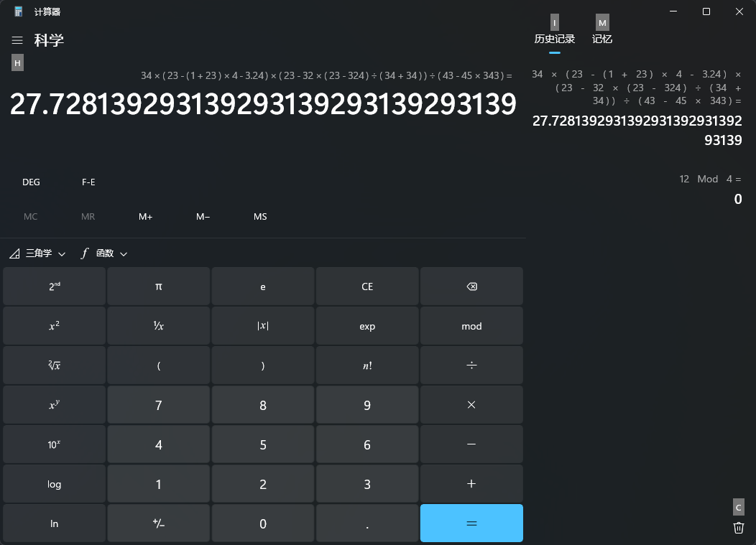This screenshot has width=756, height=545.
Task: Select the history entry resulting 27.728139…
Action: 637,108
